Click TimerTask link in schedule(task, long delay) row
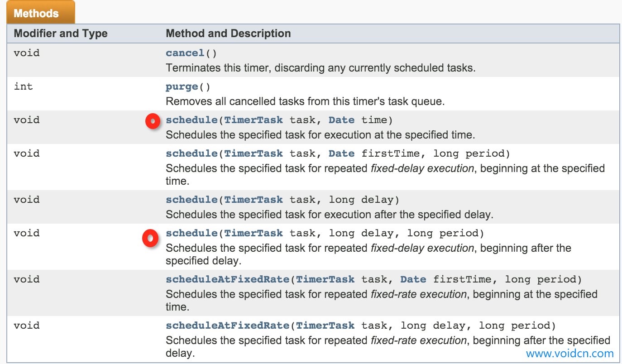Screen dimensions: 622x364 coord(254,200)
